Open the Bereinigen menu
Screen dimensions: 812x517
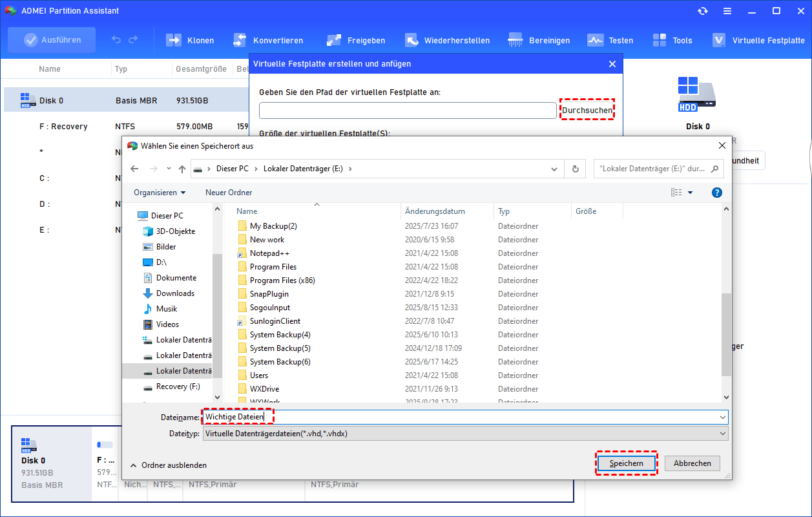[x=539, y=40]
